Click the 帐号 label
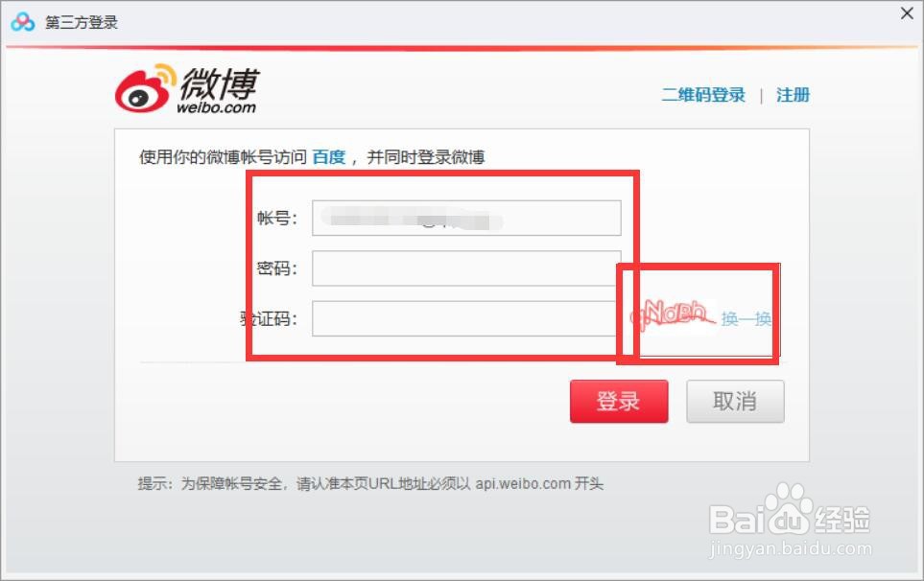 pos(277,218)
